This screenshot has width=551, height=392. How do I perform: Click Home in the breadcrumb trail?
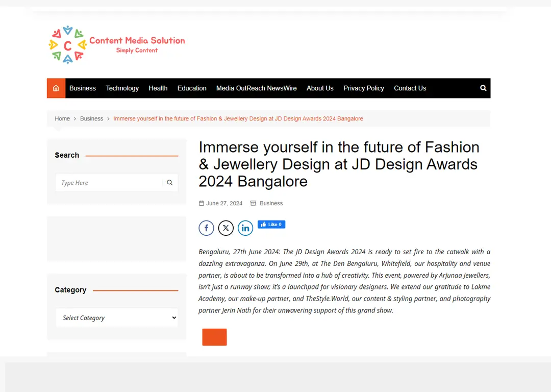click(62, 118)
